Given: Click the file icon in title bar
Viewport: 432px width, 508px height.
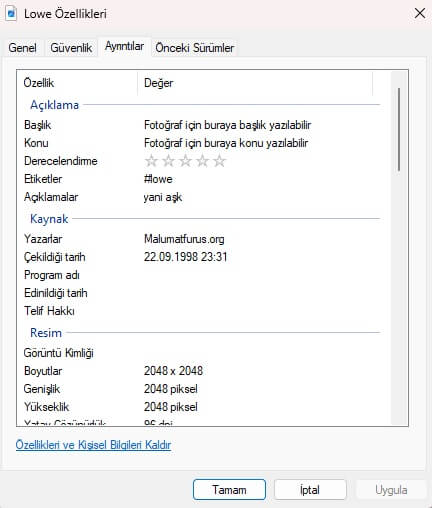Looking at the screenshot, I should [11, 14].
